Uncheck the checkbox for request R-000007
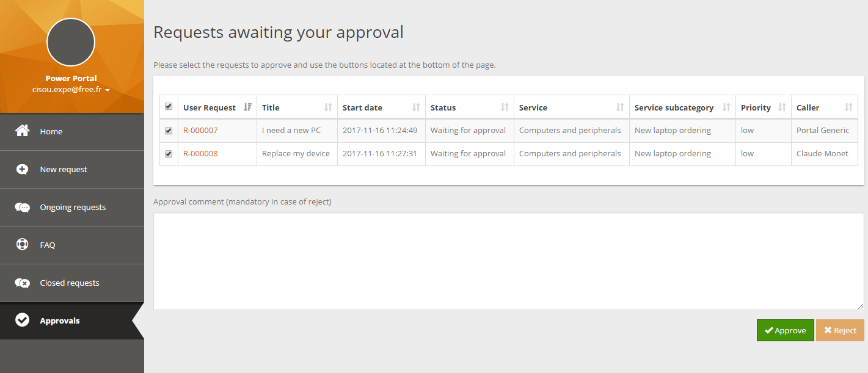This screenshot has width=868, height=373. [x=169, y=131]
